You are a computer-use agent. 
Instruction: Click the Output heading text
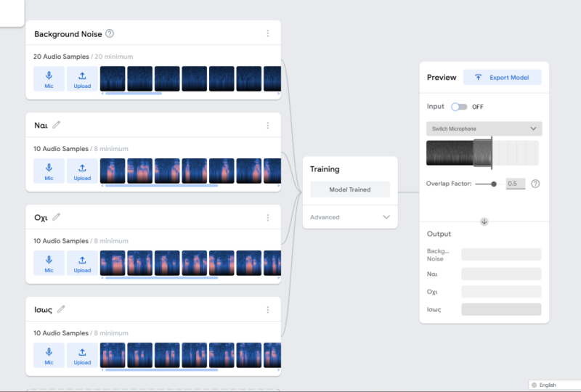click(x=439, y=234)
